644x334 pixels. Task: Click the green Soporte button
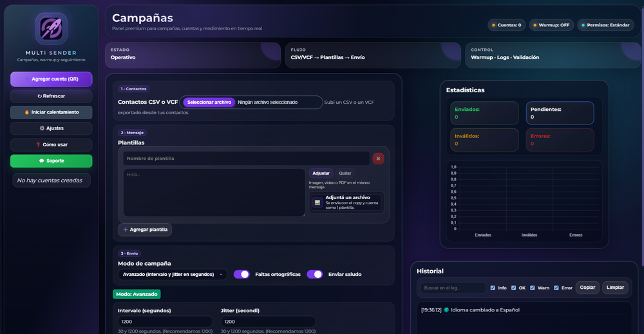click(x=52, y=161)
